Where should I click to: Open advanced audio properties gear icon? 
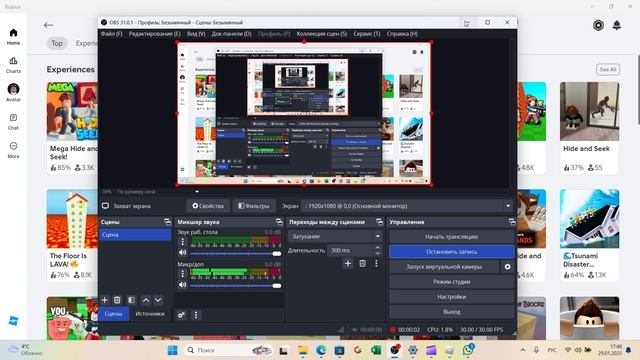click(181, 315)
